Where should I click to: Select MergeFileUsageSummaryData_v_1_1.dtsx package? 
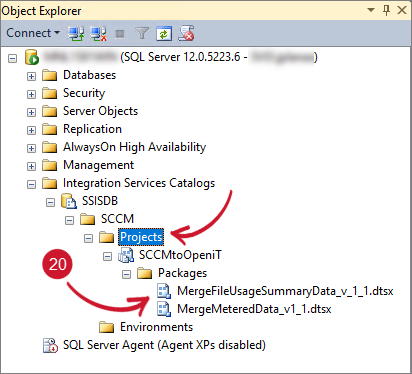(285, 291)
